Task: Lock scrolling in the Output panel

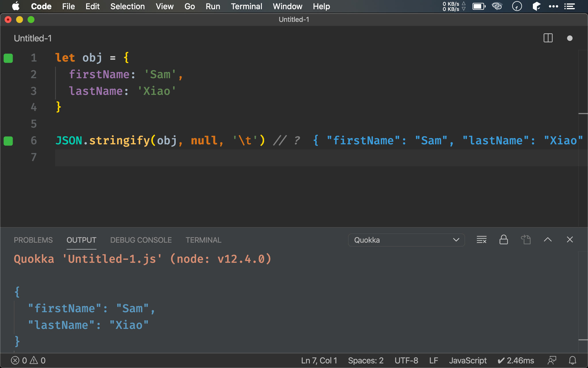Action: [x=504, y=239]
